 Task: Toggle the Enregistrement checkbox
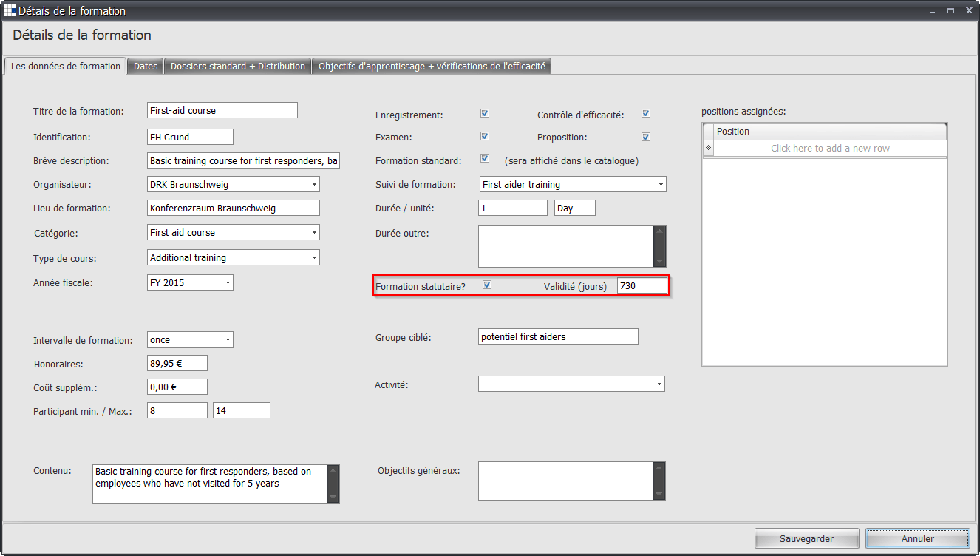point(485,114)
